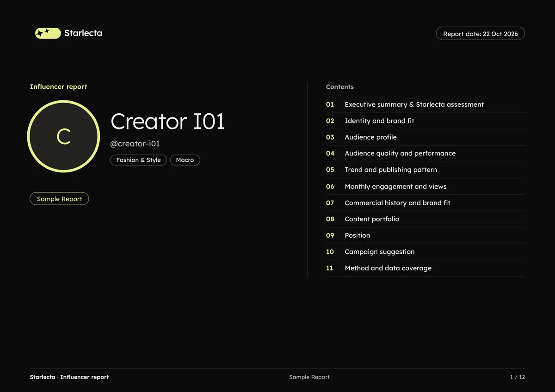Click contents number 06

coord(330,186)
